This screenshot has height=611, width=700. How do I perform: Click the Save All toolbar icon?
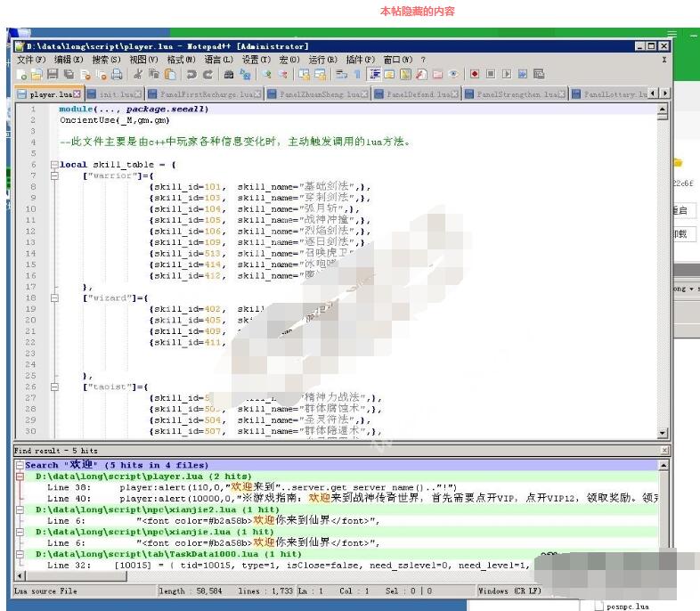69,75
